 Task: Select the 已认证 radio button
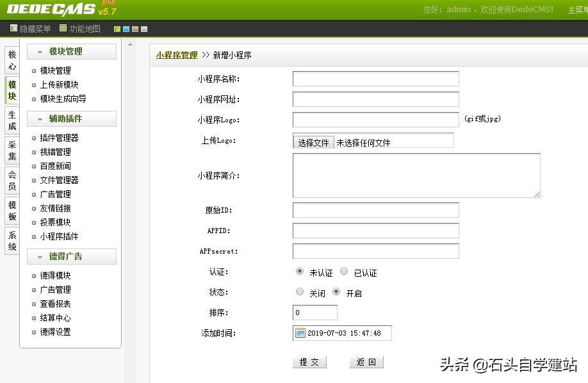(x=344, y=271)
